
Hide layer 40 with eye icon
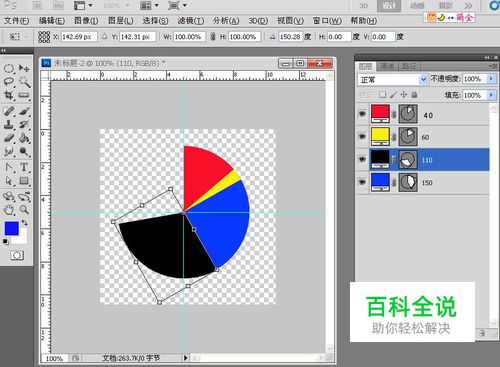pos(362,114)
